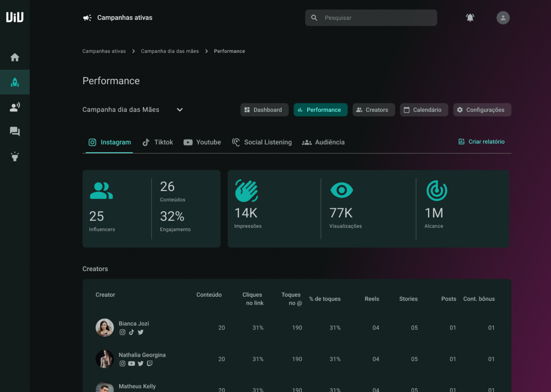The height and width of the screenshot is (392, 551).
Task: Click the Stories column header
Action: [408, 299]
